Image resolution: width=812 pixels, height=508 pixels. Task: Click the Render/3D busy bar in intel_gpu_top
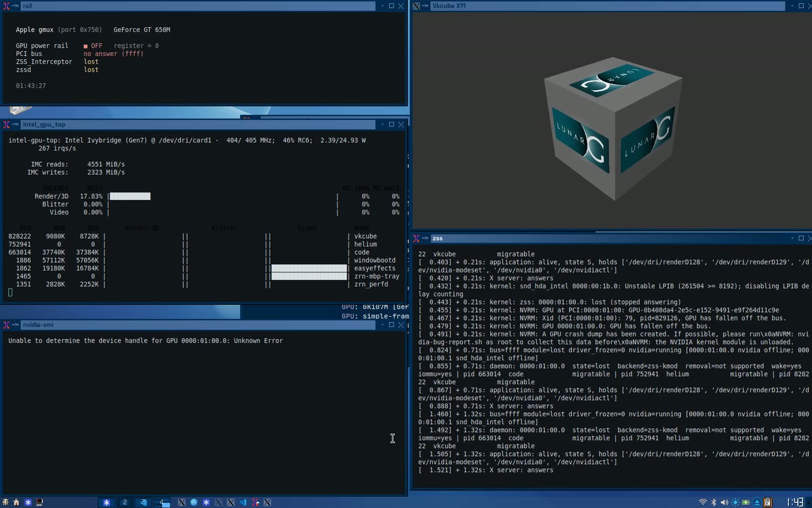[130, 196]
